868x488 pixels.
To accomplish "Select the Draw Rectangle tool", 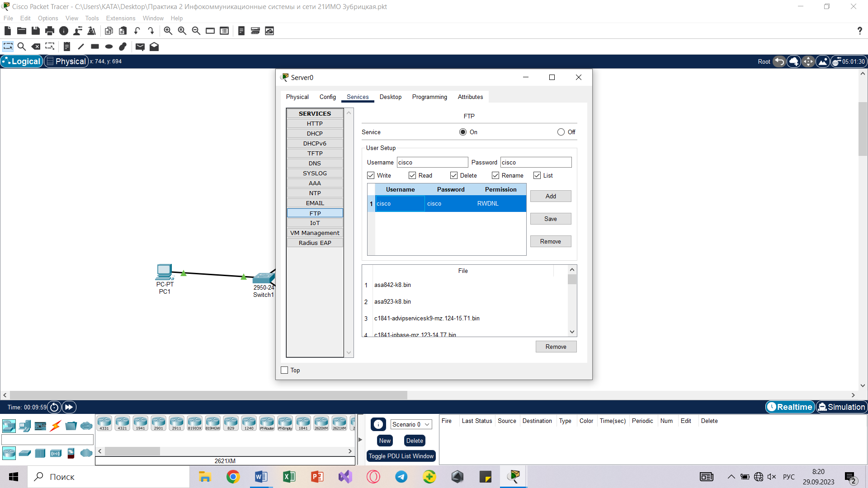I will 95,47.
